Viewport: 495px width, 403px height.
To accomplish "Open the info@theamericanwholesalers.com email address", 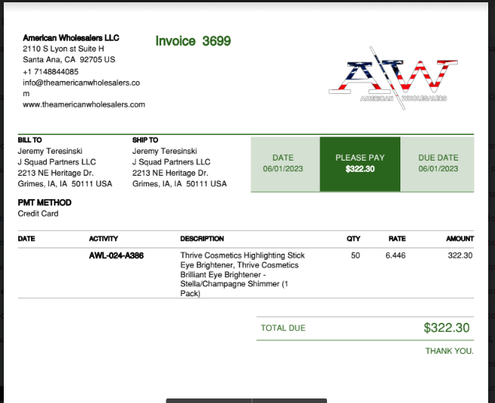I will click(x=81, y=88).
